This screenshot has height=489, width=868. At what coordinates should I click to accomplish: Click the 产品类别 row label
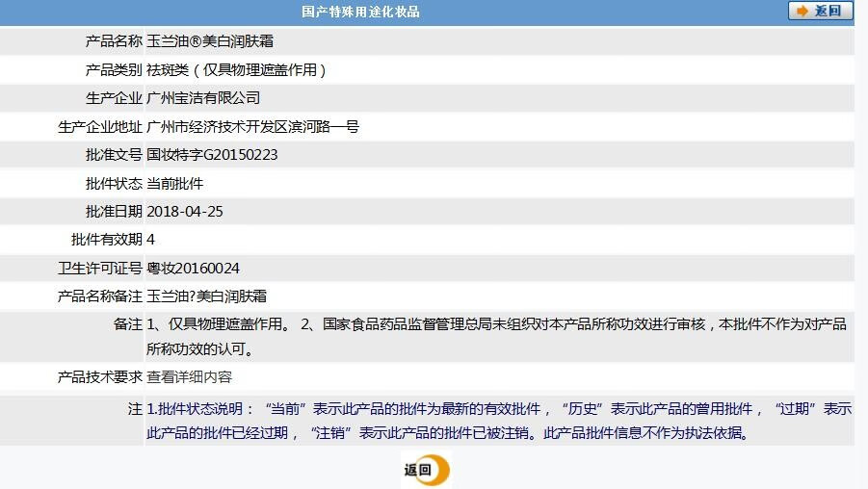coord(114,69)
